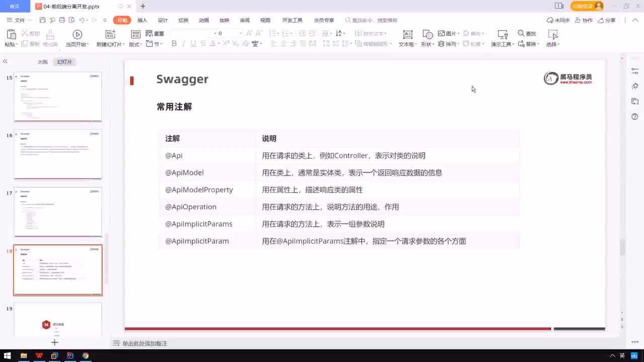Select slide 19 thumbnail
644x362 pixels.
point(58,320)
